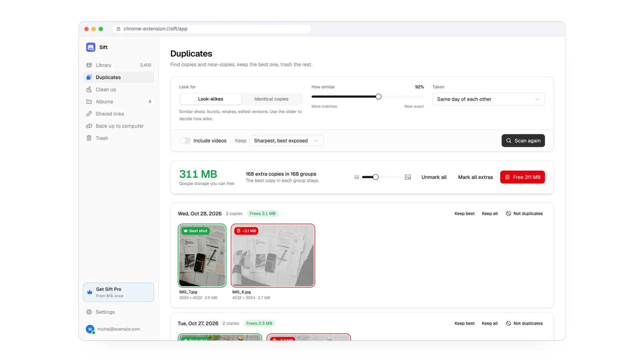644x362 pixels.
Task: Open Library via its sidebar icon
Action: click(89, 65)
